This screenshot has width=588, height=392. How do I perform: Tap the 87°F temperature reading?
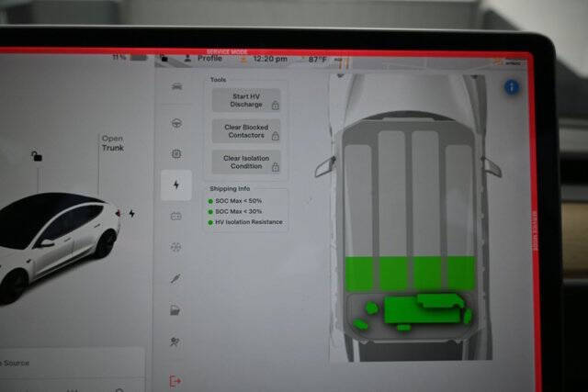[318, 59]
